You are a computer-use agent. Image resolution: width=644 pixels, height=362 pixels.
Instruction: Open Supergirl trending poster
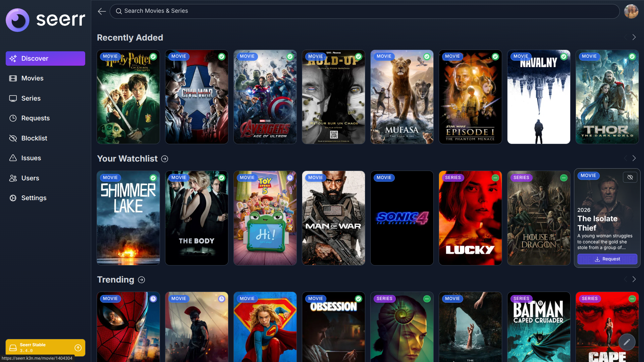click(265, 327)
